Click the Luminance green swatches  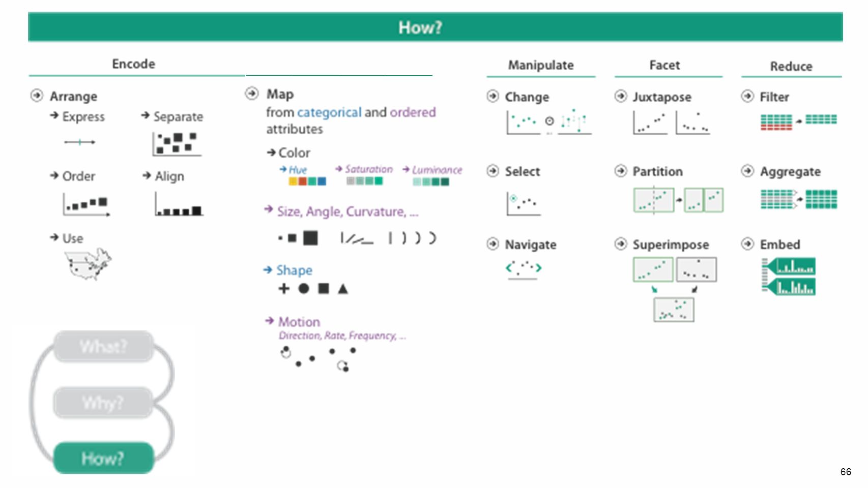[431, 182]
